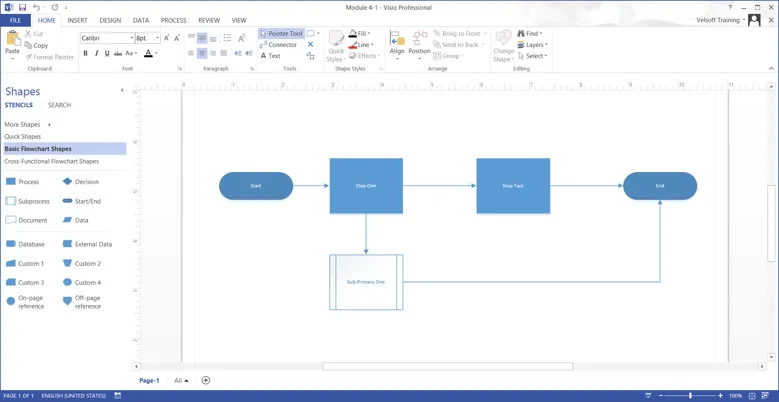Toggle Italic formatting
This screenshot has width=779, height=402.
[96, 53]
